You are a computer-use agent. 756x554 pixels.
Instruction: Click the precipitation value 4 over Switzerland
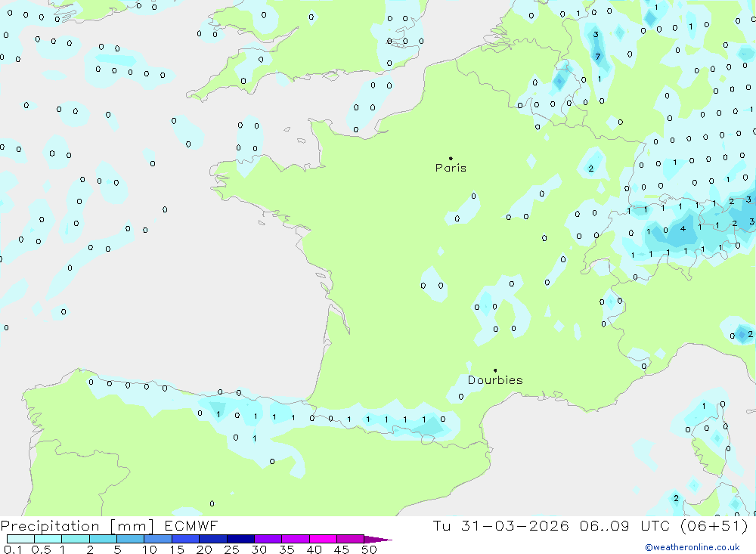click(x=683, y=228)
